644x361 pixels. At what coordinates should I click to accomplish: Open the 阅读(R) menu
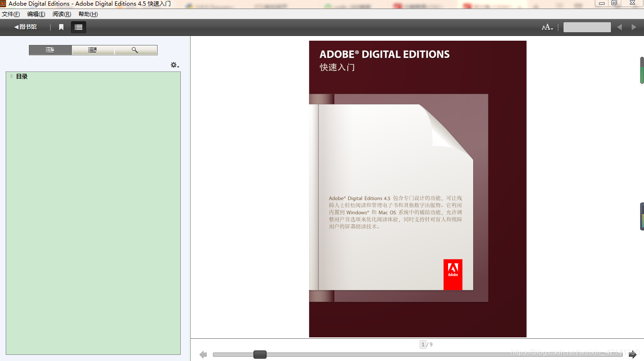coord(62,14)
